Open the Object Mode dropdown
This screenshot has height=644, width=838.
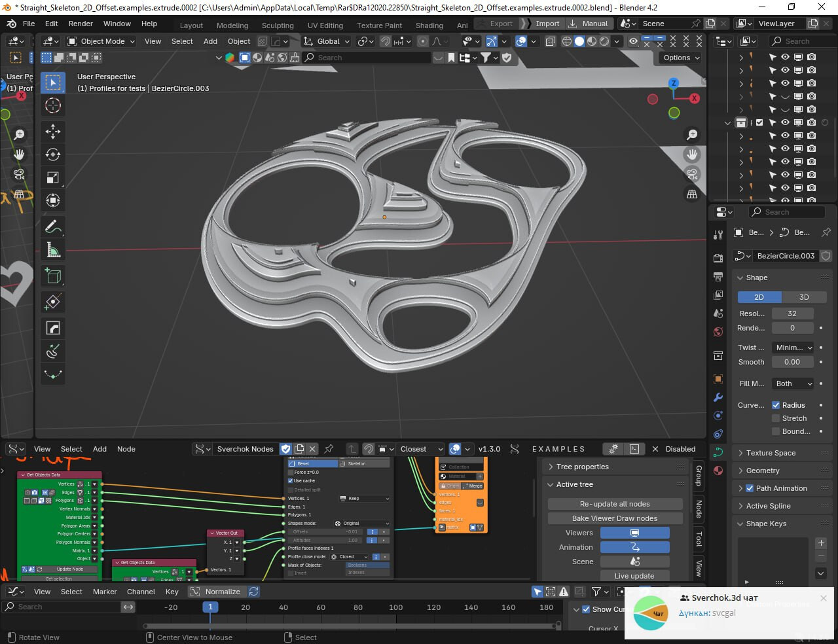pyautogui.click(x=101, y=41)
